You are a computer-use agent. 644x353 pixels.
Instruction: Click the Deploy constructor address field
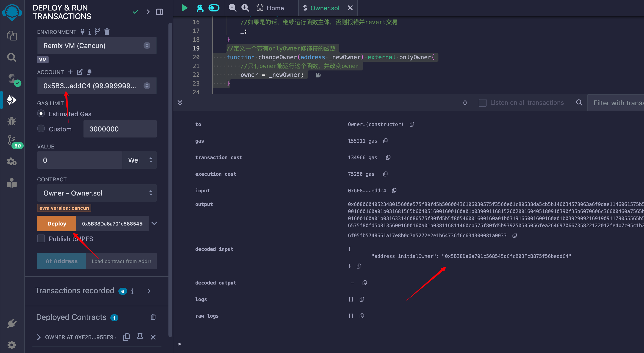(x=113, y=224)
